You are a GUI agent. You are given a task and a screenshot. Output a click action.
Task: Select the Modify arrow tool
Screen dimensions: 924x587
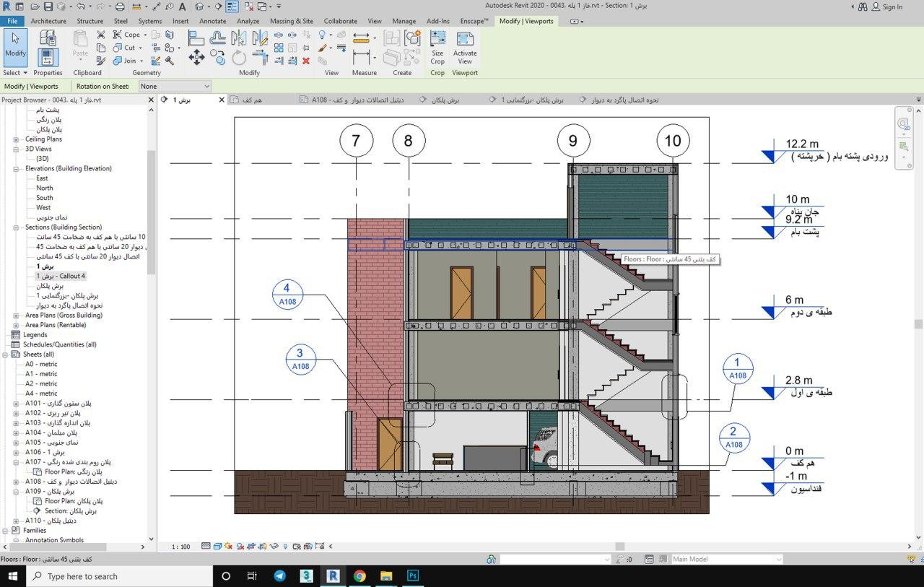click(15, 48)
